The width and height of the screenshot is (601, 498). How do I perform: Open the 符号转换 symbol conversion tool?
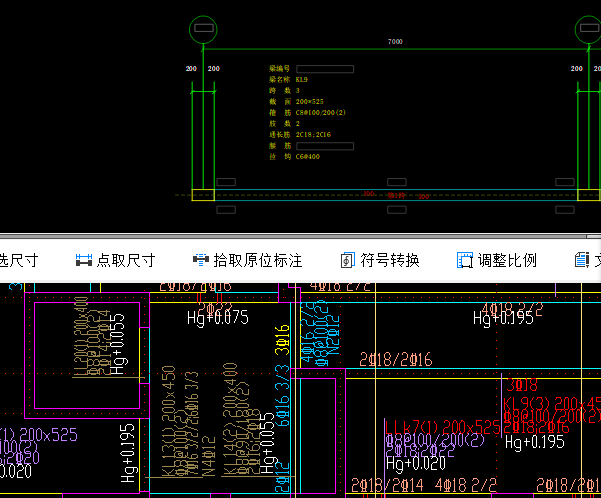coord(380,260)
